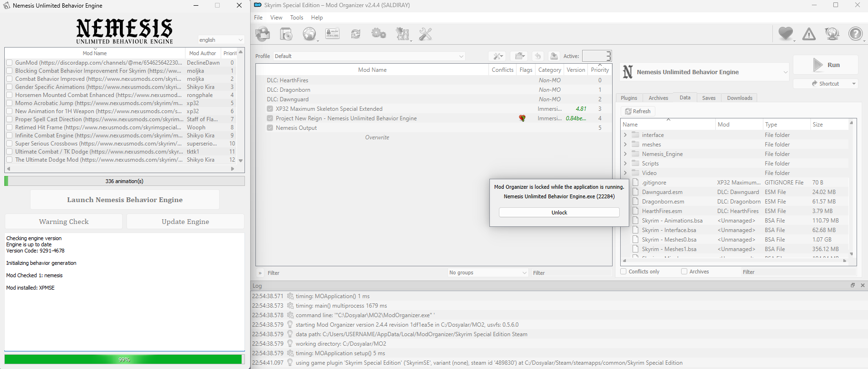Expand the interface folder
The height and width of the screenshot is (369, 868).
click(625, 135)
